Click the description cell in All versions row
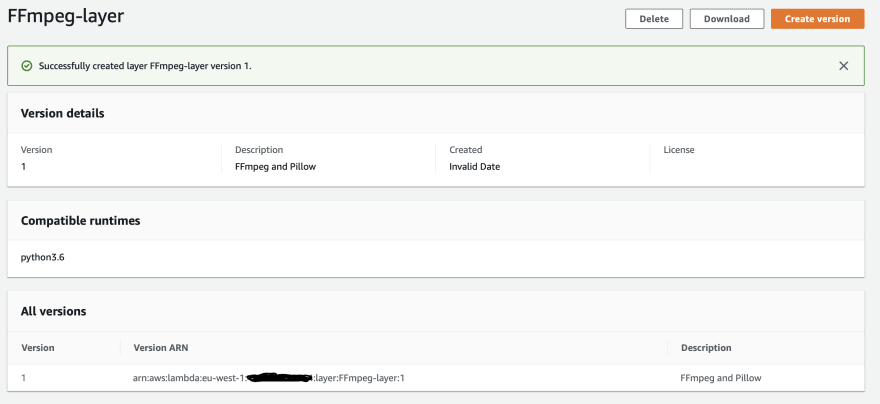The width and height of the screenshot is (880, 404). (x=721, y=378)
